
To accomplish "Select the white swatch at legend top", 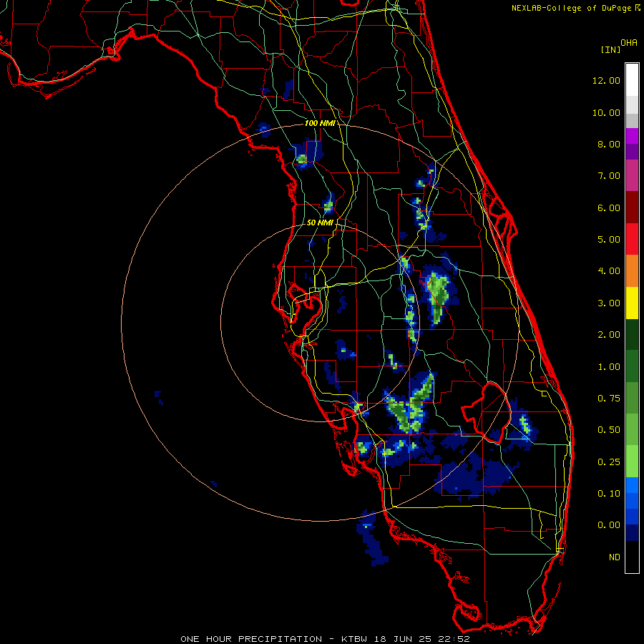I will tap(632, 80).
